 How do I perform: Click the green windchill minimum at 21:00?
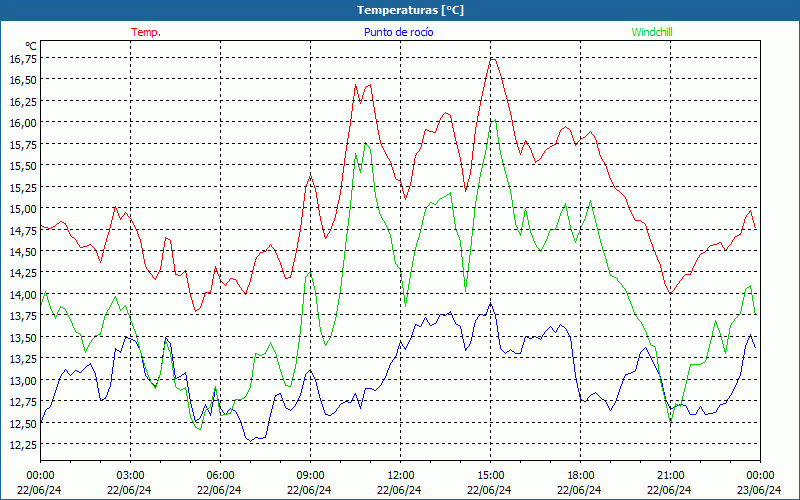coord(670,422)
